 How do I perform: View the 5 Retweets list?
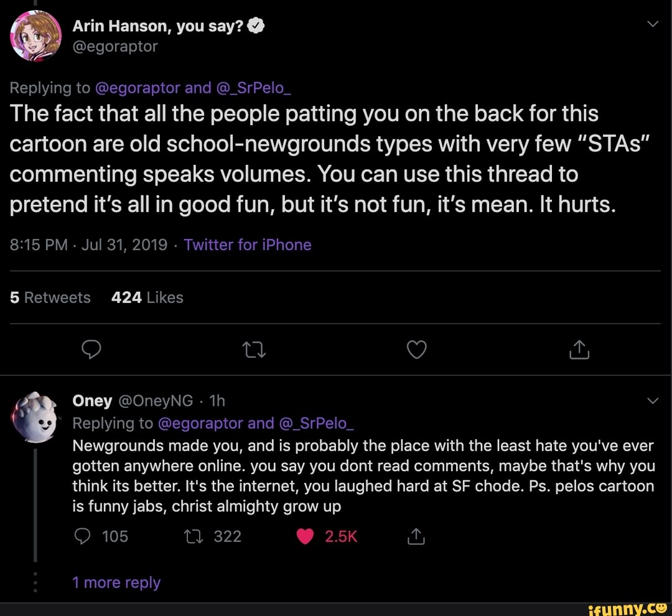point(50,298)
